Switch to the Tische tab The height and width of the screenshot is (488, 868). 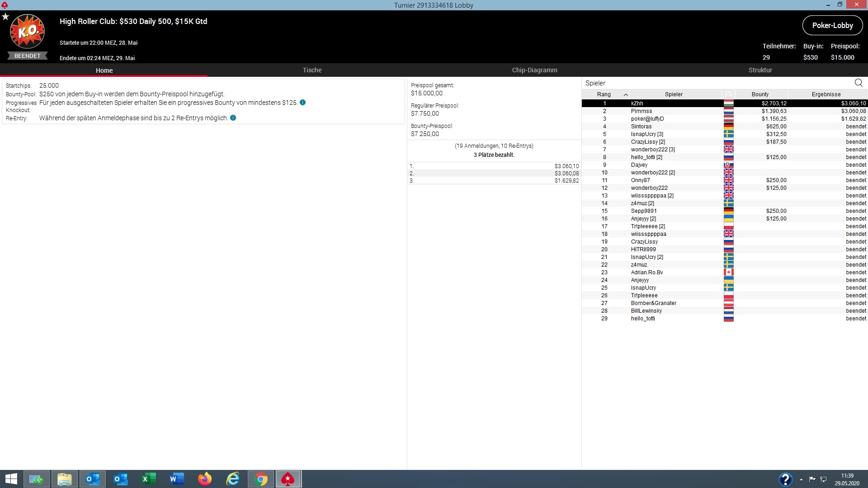(312, 70)
